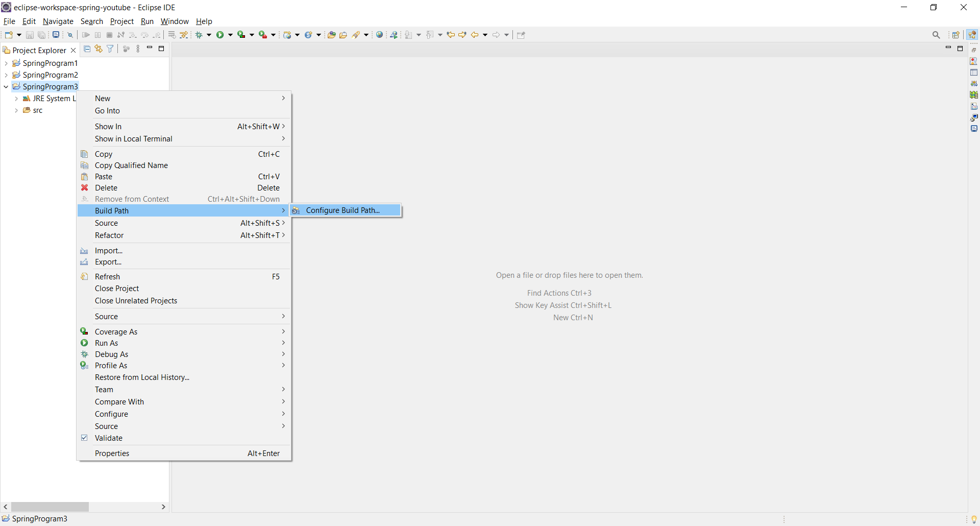
Task: Click the Coverage run icon in toolbar
Action: pyautogui.click(x=241, y=35)
